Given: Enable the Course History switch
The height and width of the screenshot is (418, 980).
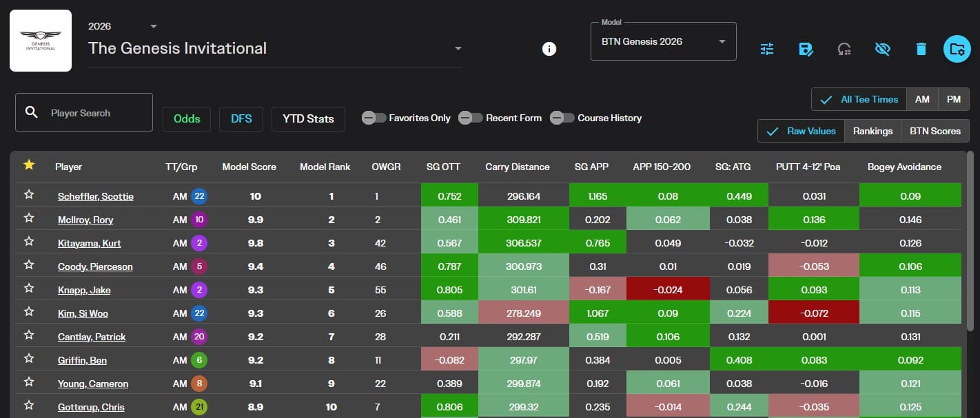Looking at the screenshot, I should click(562, 118).
